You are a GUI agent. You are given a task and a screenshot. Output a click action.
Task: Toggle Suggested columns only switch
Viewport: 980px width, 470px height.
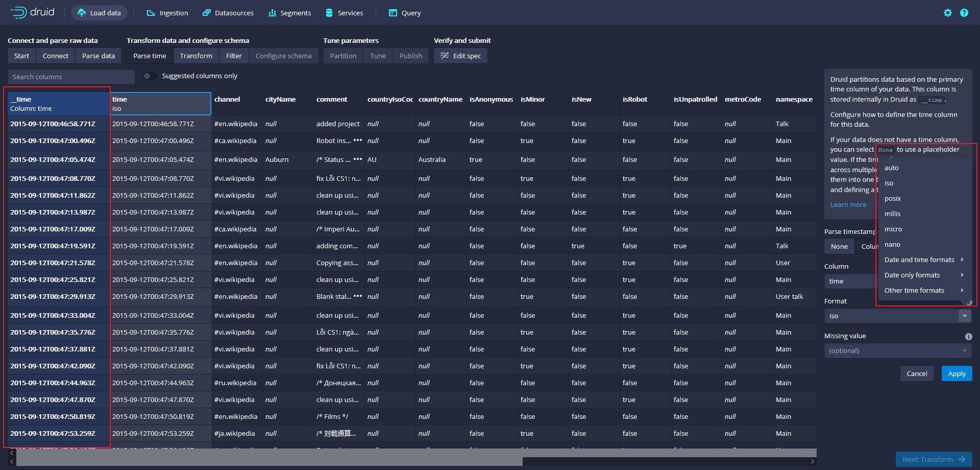pos(150,76)
